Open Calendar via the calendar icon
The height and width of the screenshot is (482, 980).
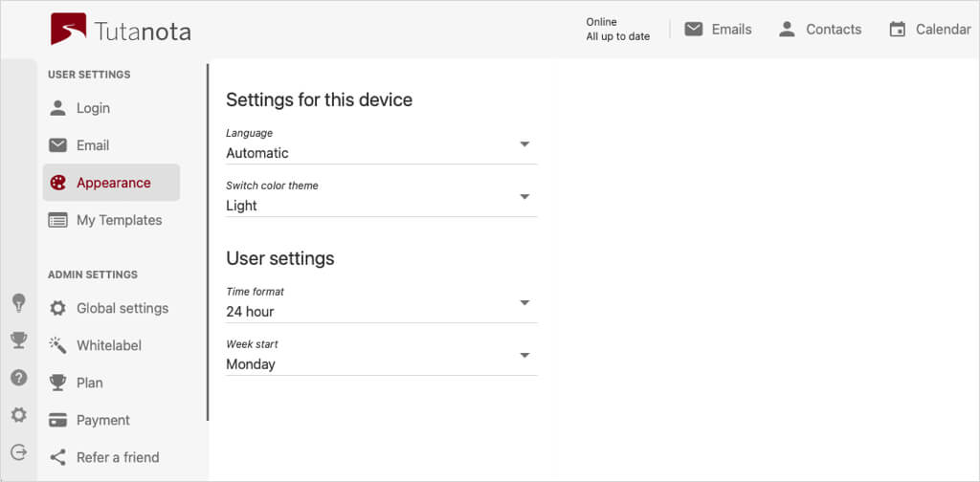[x=897, y=30]
